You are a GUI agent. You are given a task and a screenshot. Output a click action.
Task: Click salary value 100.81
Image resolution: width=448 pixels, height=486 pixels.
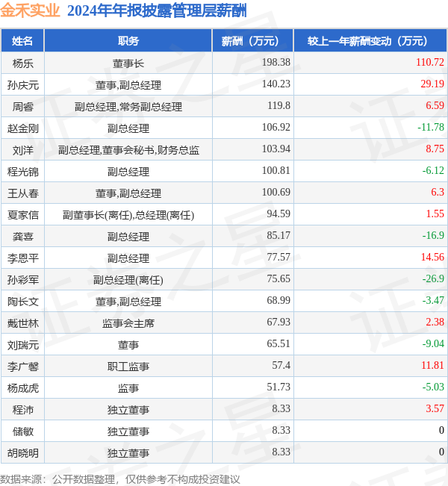[x=276, y=170]
